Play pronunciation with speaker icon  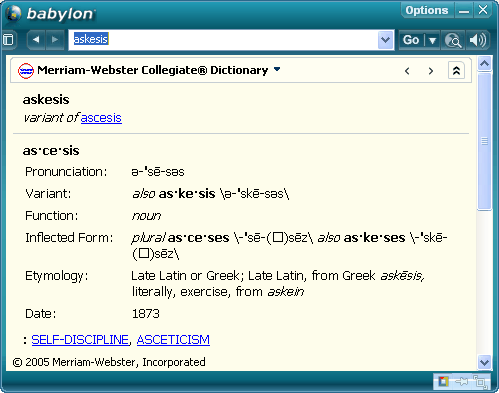click(478, 40)
